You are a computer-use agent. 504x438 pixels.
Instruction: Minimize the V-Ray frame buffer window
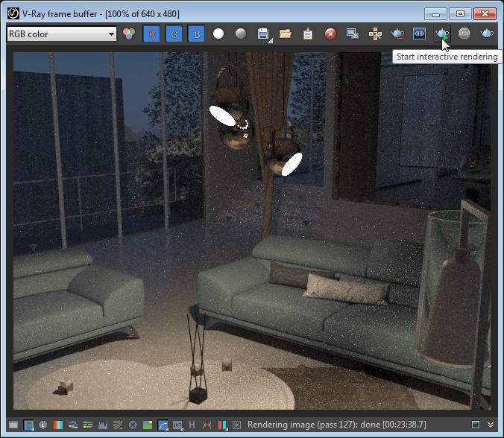435,14
